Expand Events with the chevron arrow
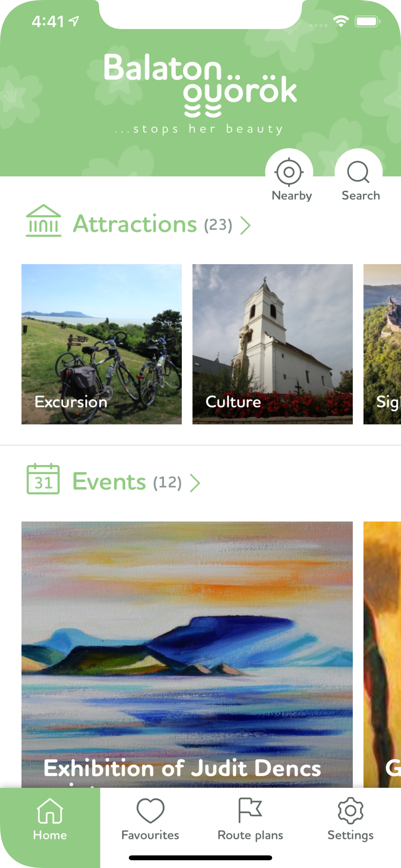The height and width of the screenshot is (868, 401). click(x=195, y=483)
